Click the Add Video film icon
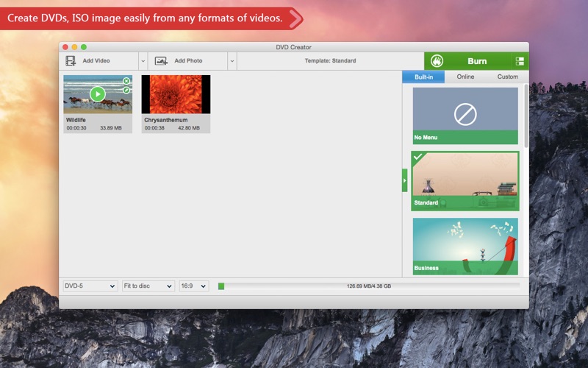588x368 pixels. tap(71, 61)
